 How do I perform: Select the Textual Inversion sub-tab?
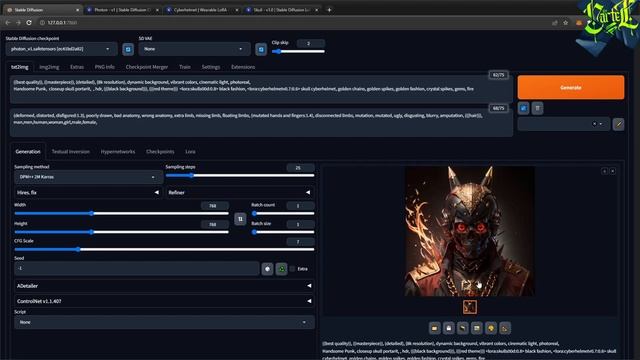(x=71, y=151)
